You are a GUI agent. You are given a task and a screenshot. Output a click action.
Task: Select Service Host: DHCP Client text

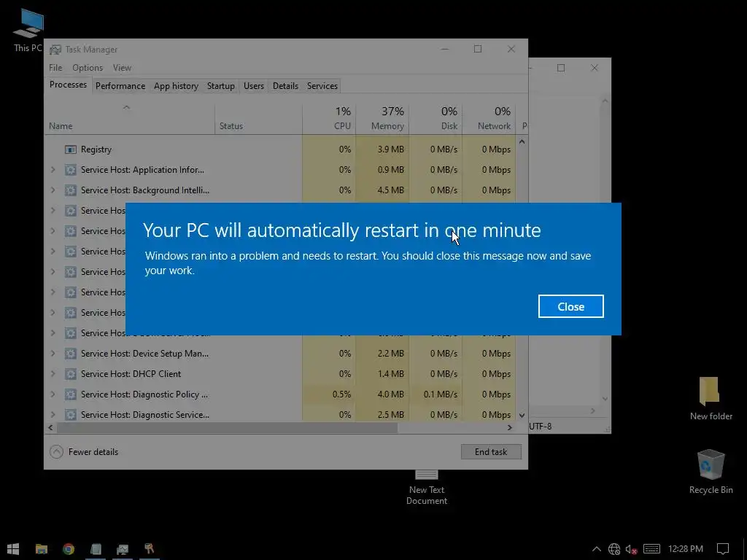(131, 374)
